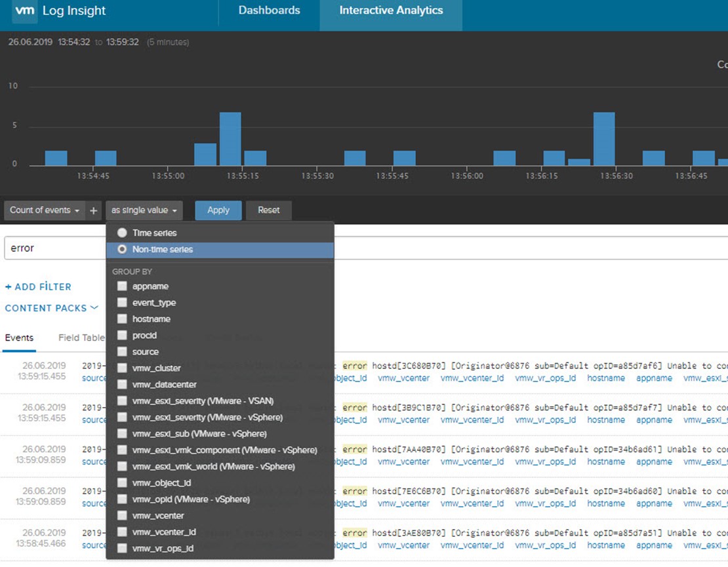Viewport: 728px width, 567px height.
Task: Check the procid group-by checkbox
Action: tap(122, 335)
